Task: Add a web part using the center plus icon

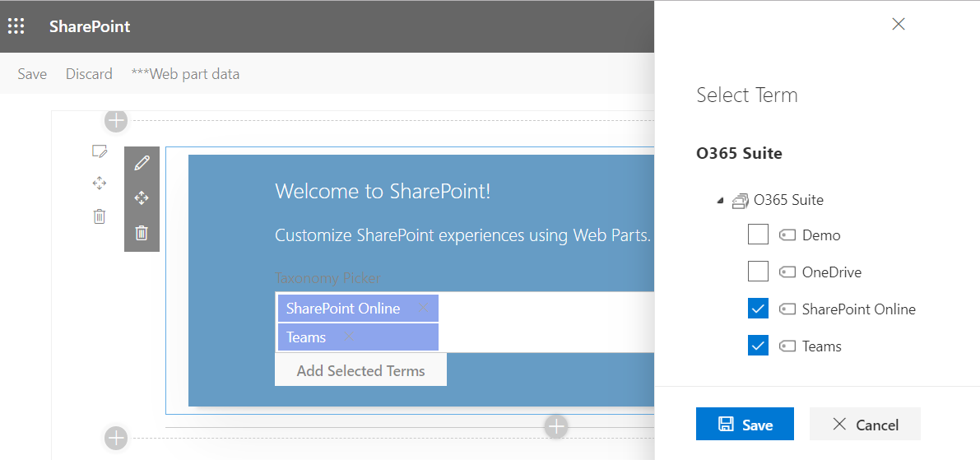Action: click(557, 426)
